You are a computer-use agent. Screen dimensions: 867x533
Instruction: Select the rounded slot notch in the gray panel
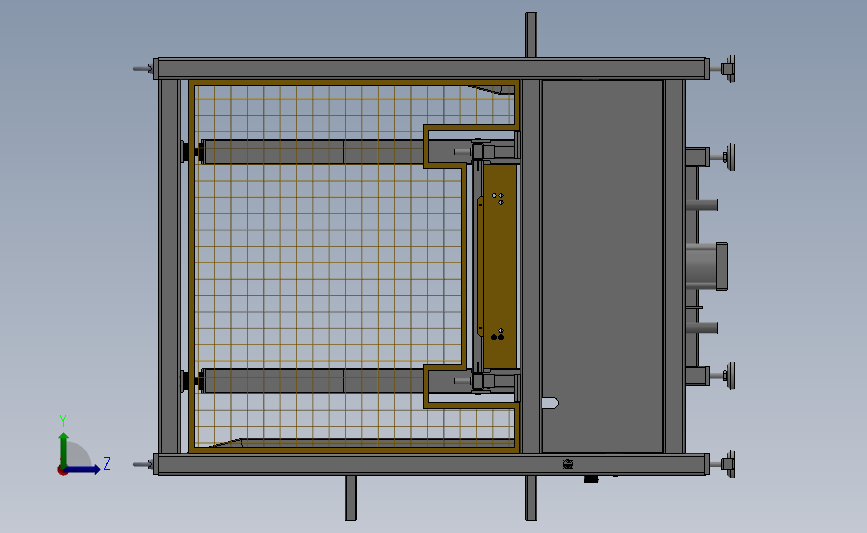coord(551,403)
